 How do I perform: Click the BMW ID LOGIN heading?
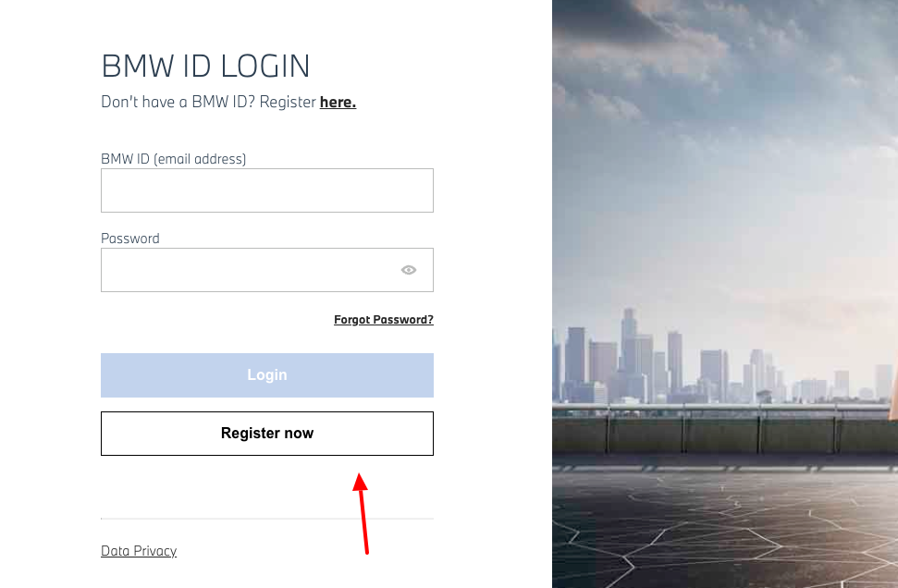pos(205,66)
